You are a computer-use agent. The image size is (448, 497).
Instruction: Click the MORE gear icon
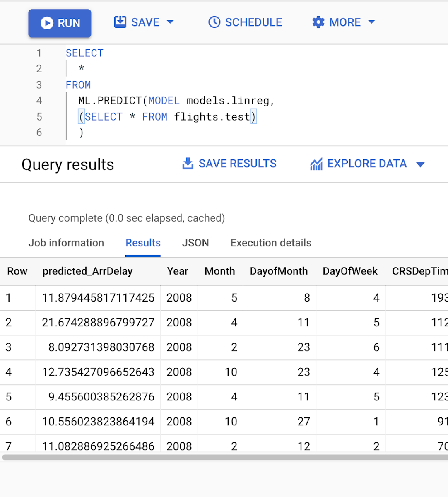tap(318, 22)
